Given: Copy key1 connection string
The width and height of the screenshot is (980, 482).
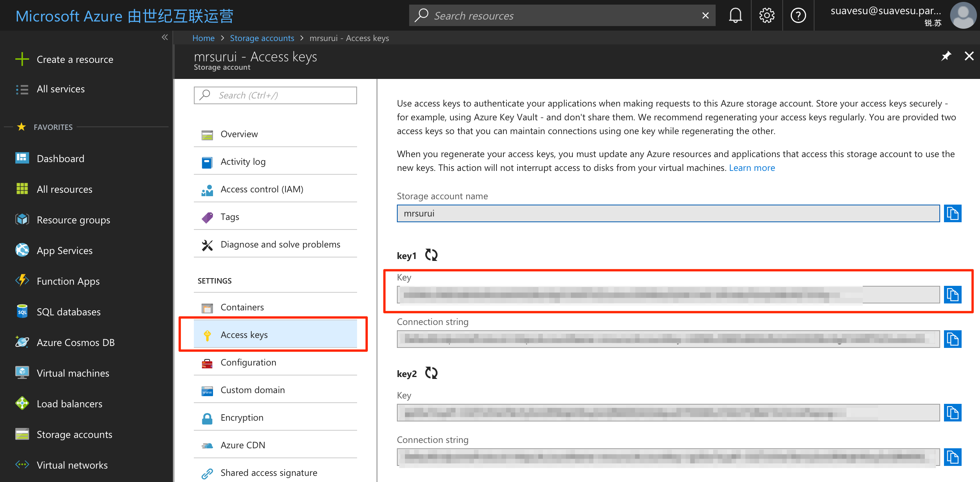Looking at the screenshot, I should point(953,339).
